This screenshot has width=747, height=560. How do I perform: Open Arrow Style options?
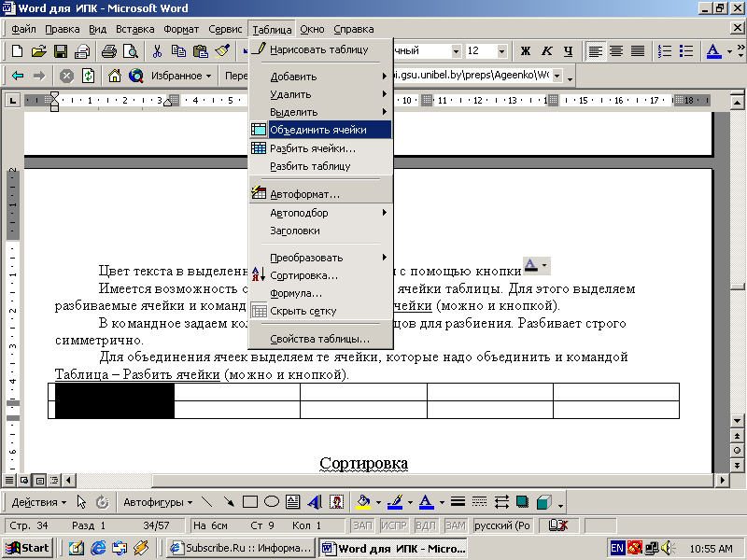tap(501, 502)
